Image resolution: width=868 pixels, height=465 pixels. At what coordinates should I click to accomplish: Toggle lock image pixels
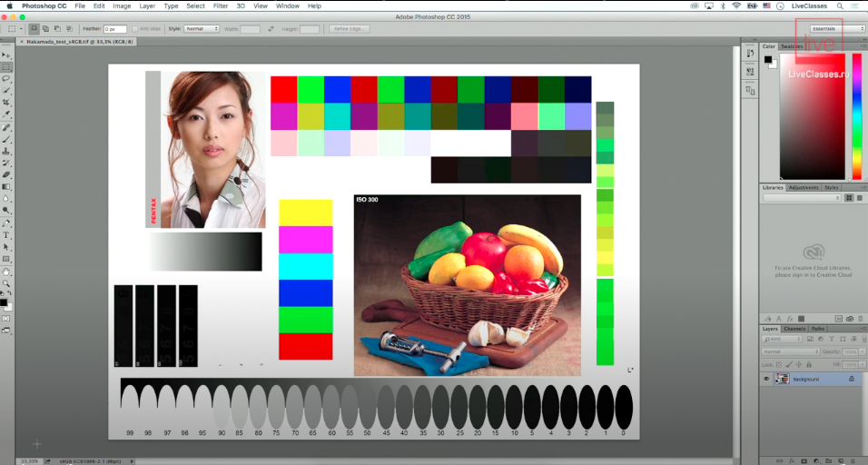click(x=789, y=365)
